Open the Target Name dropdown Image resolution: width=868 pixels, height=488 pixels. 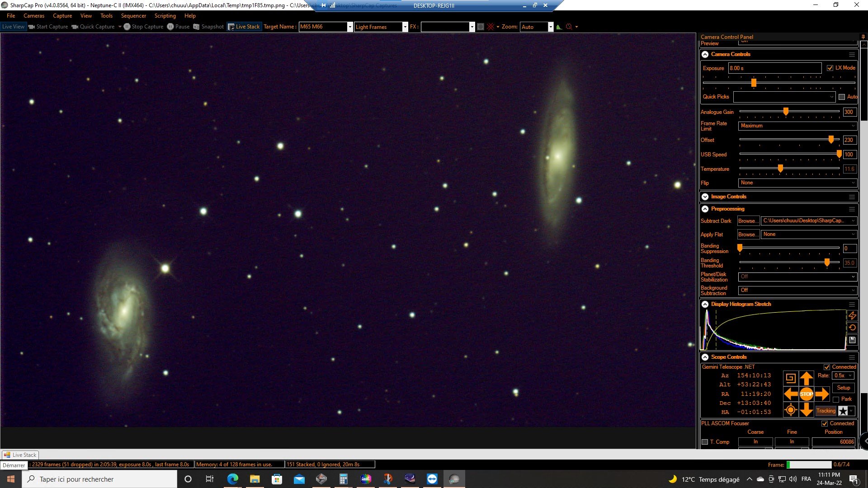coord(350,27)
